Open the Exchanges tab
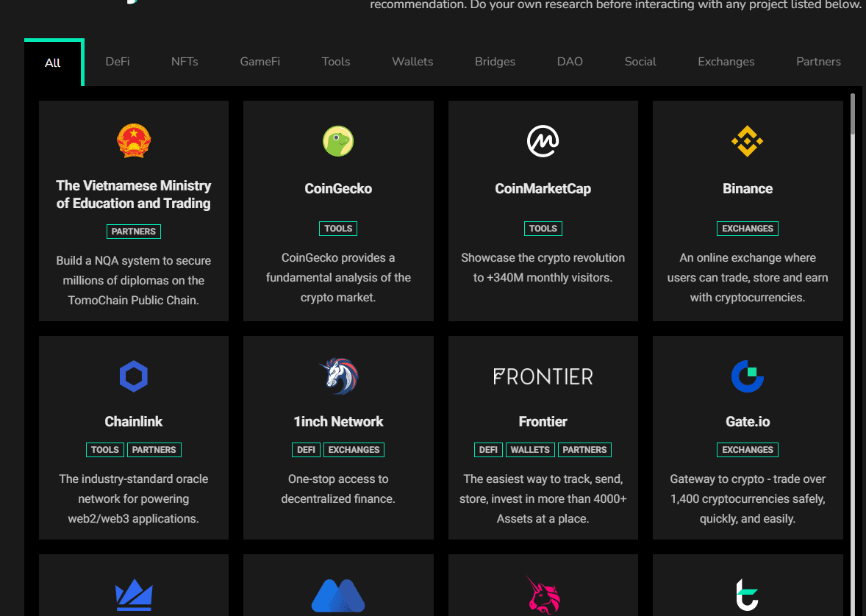Image resolution: width=866 pixels, height=616 pixels. coord(726,61)
